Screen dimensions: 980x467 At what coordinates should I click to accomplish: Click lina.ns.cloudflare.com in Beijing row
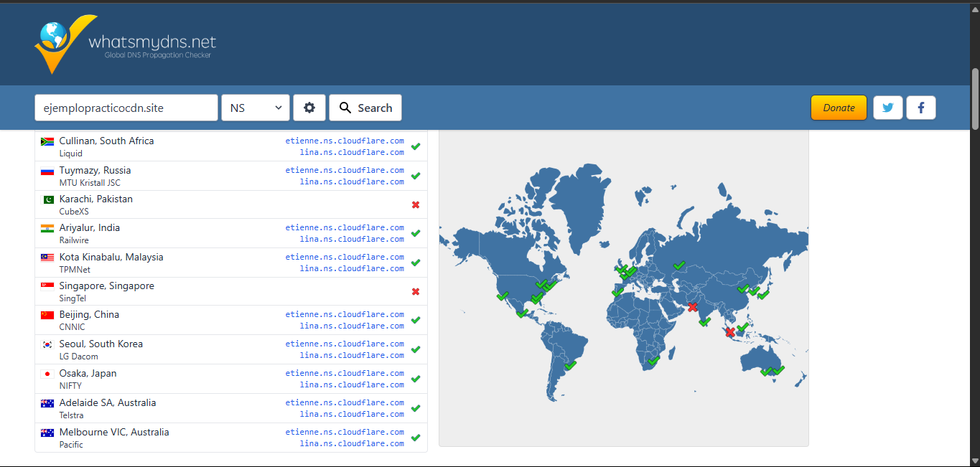tap(352, 326)
